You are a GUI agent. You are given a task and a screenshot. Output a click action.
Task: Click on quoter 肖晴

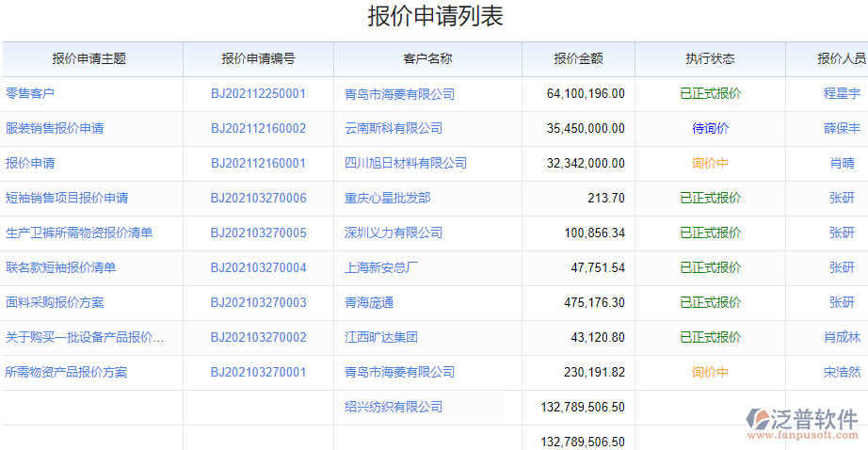[842, 163]
